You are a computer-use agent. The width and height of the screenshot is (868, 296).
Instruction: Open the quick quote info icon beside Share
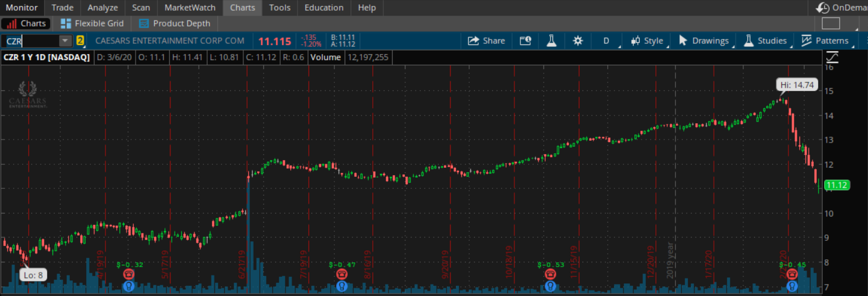525,41
